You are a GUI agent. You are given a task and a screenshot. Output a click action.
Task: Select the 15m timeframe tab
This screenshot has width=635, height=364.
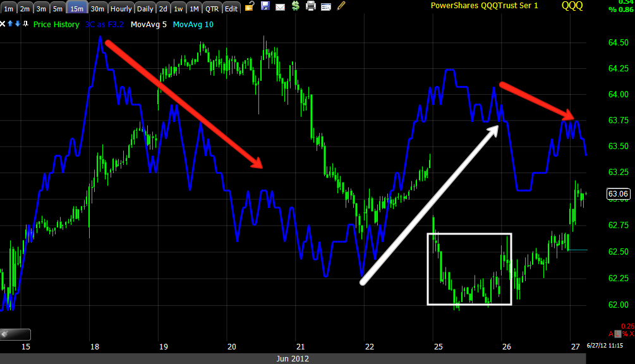(x=76, y=8)
